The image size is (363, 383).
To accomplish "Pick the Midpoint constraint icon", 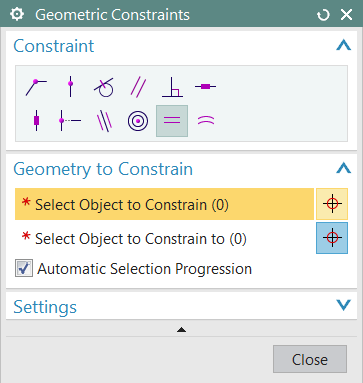I will coord(70,120).
